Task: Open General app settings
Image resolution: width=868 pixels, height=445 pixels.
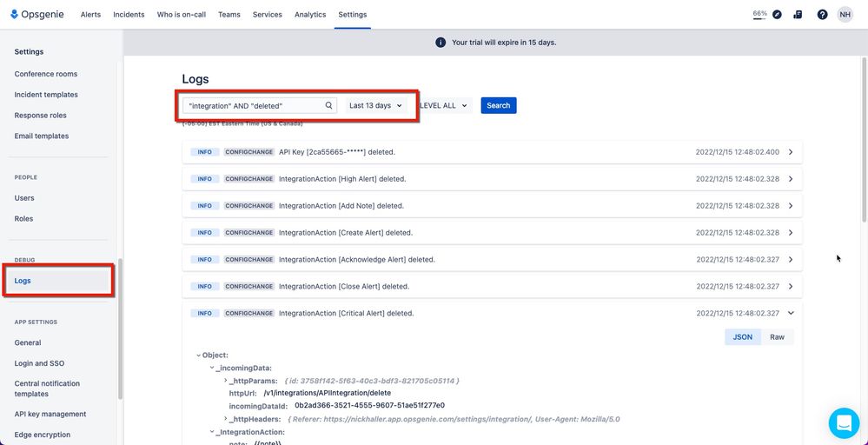Action: tap(28, 342)
